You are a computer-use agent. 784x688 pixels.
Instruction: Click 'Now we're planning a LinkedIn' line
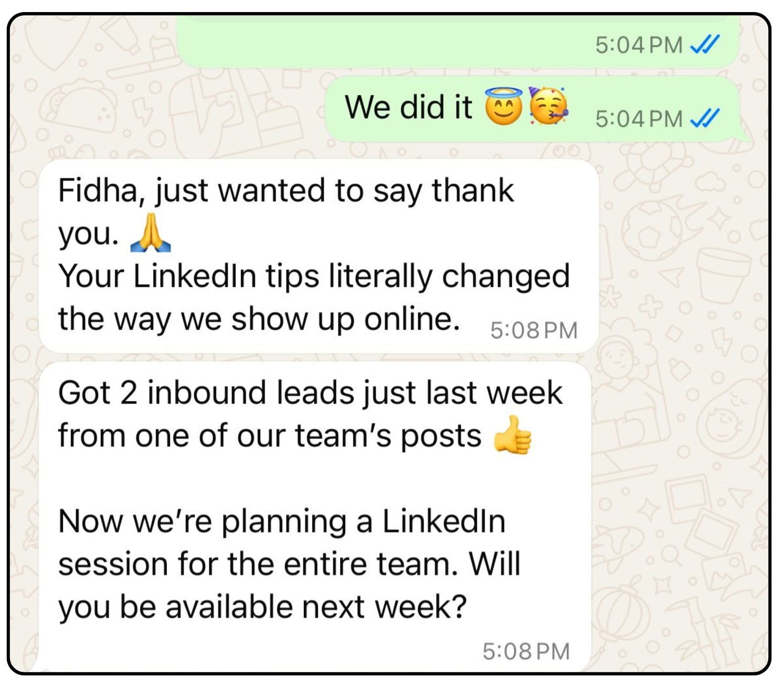point(282,521)
